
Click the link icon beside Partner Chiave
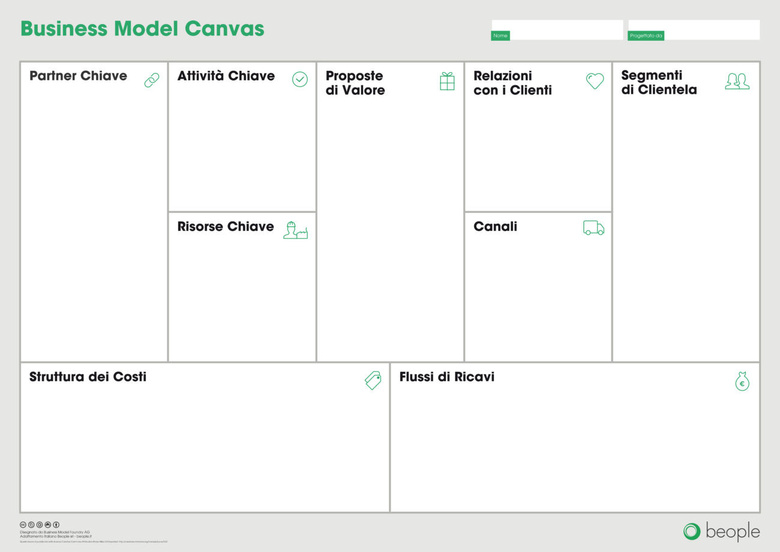tap(152, 80)
